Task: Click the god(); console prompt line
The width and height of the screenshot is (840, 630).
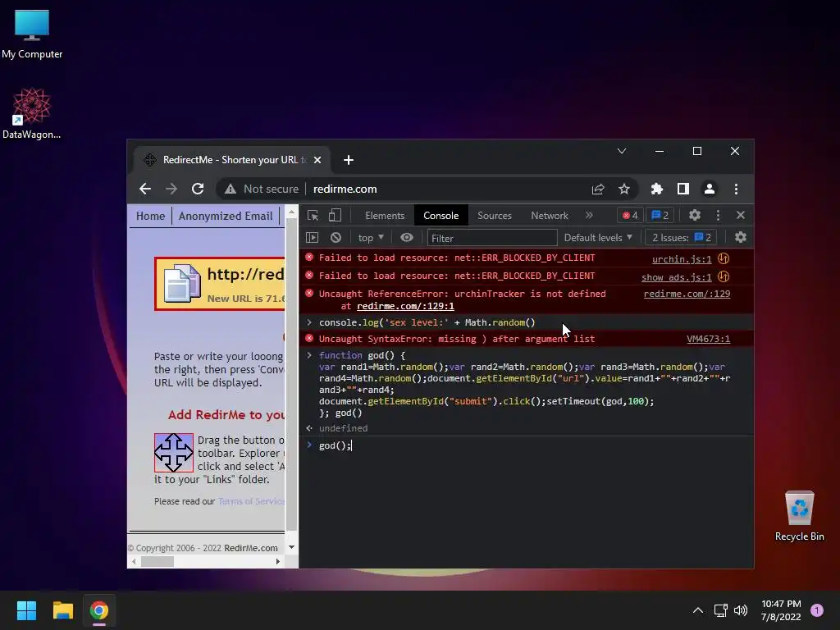Action: coord(526,445)
